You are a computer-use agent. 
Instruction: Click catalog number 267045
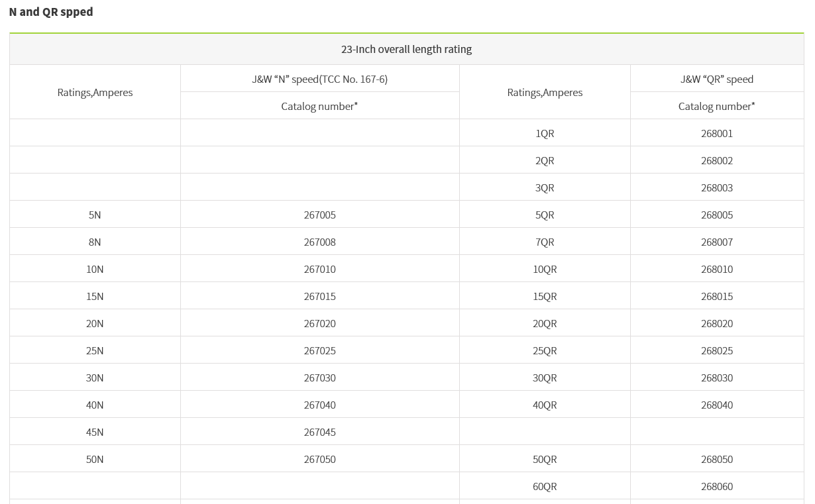[x=319, y=432]
